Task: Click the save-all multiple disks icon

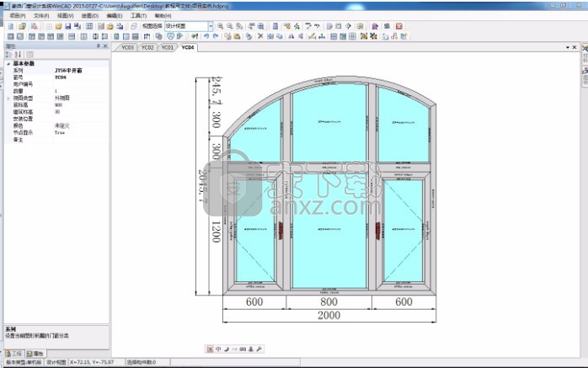Action: click(x=78, y=26)
